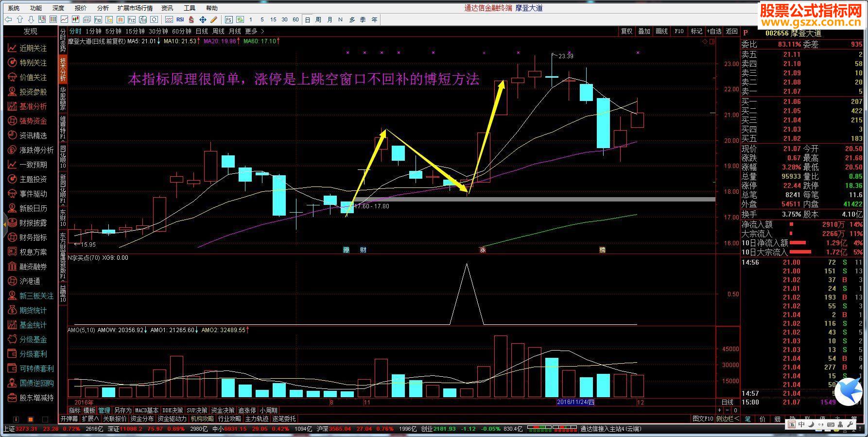Open the 扩展市场行情 menu

pos(135,8)
